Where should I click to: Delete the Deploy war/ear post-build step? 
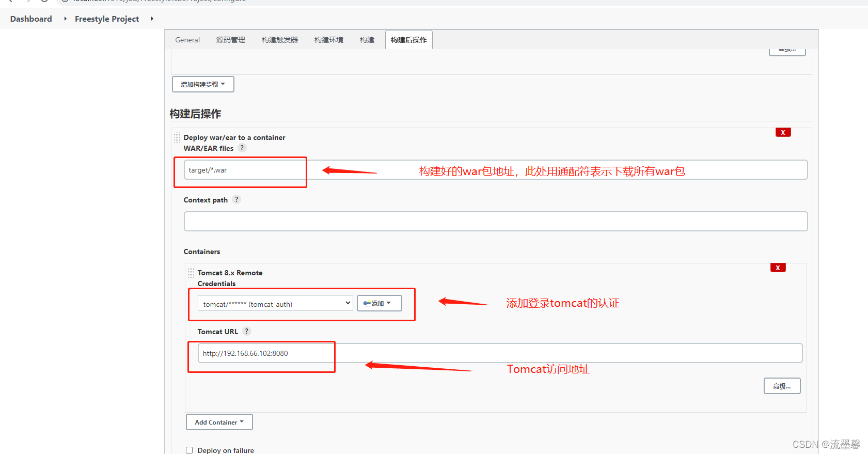pyautogui.click(x=783, y=133)
